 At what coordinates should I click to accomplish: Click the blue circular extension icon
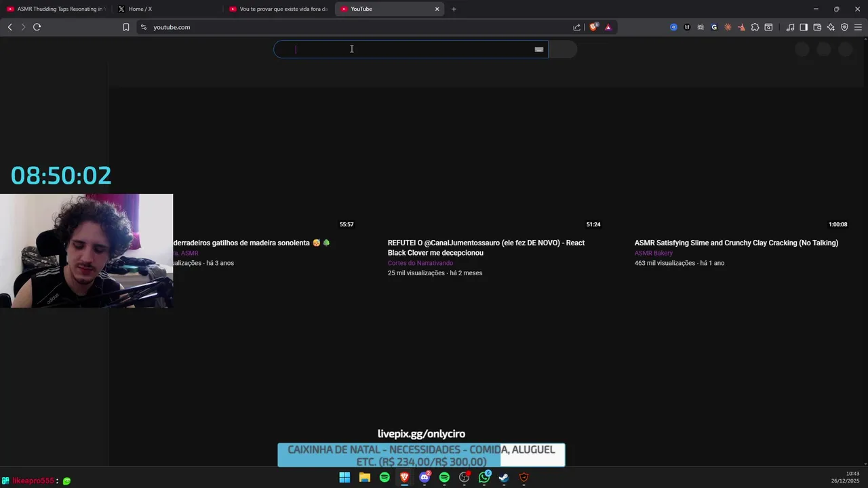point(673,27)
